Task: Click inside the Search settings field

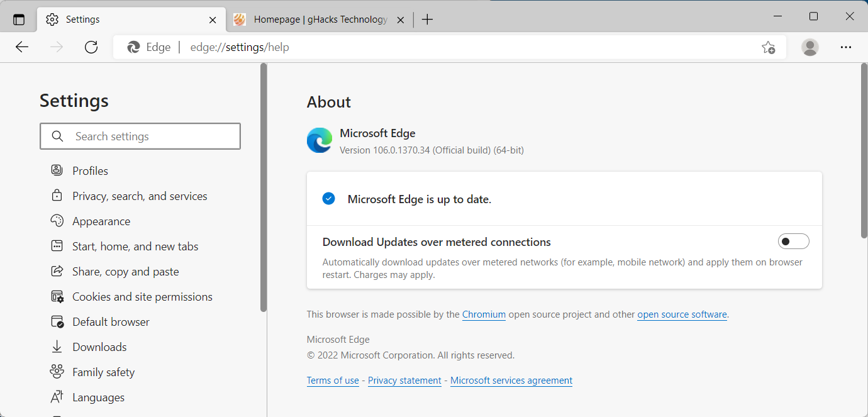Action: 140,136
